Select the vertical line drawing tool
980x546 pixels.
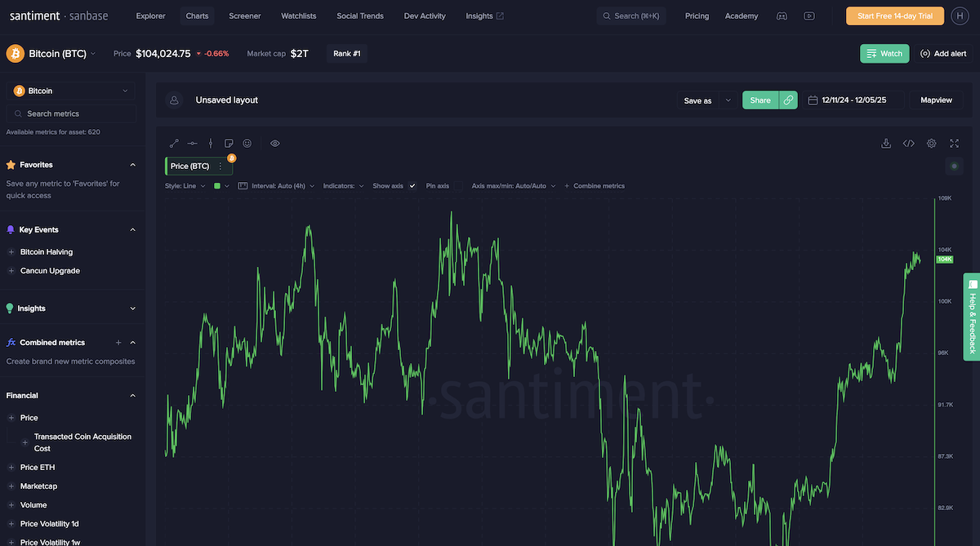click(211, 144)
